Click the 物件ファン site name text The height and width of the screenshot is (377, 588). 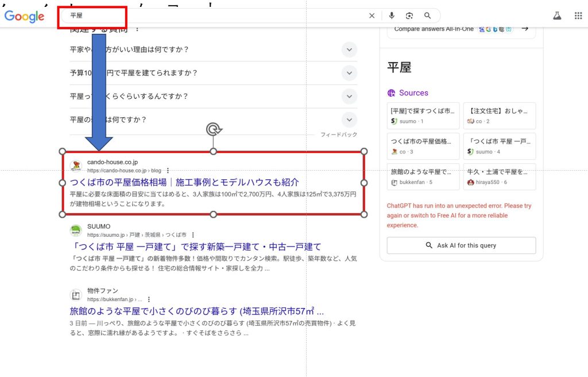(103, 291)
